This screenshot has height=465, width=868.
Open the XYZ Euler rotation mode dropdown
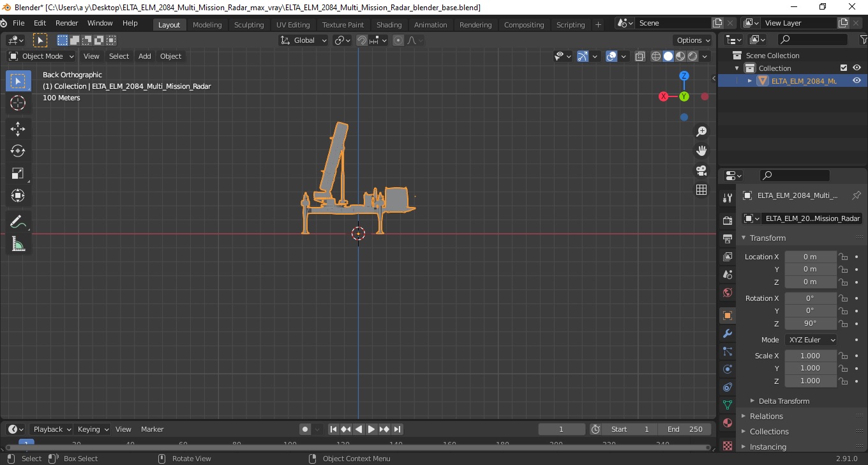click(811, 340)
